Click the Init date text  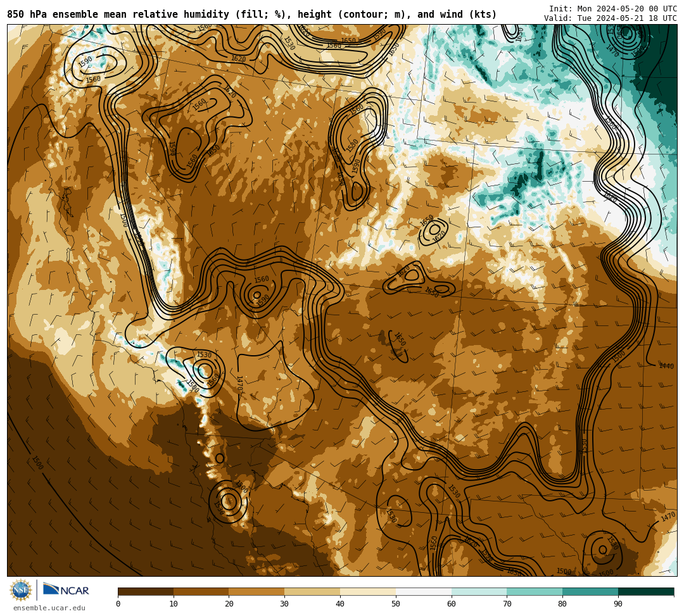coord(613,9)
